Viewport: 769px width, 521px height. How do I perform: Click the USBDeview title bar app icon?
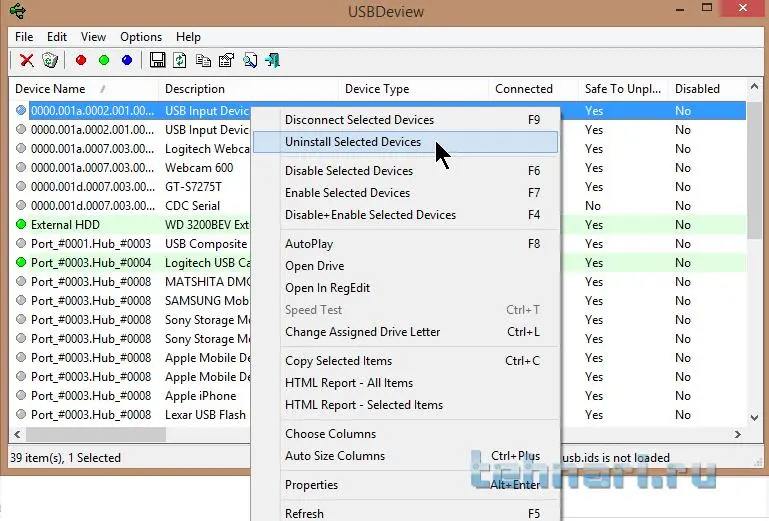(x=18, y=11)
